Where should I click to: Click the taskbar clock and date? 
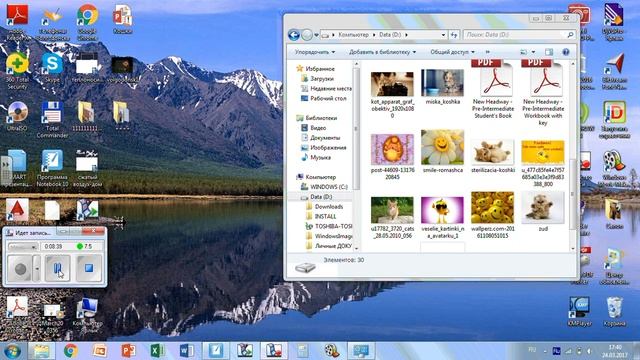[616, 351]
